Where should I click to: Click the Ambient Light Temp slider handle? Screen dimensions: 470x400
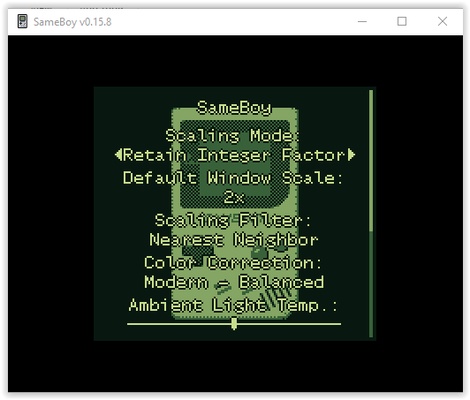click(234, 324)
